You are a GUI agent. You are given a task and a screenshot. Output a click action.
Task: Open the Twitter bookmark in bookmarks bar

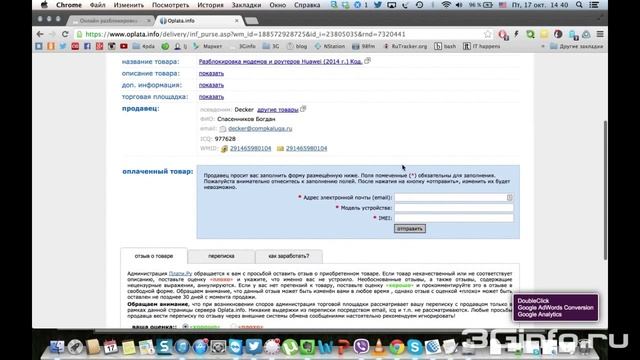(63, 46)
